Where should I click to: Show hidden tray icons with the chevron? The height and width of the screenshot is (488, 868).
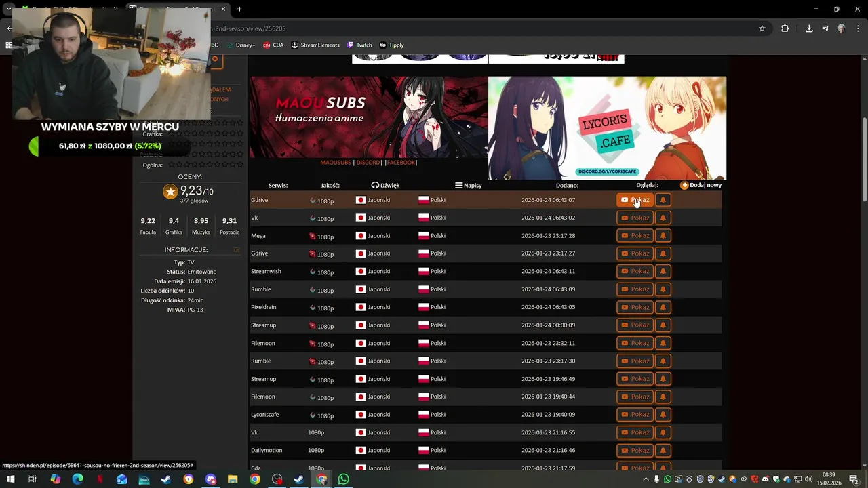click(x=646, y=480)
